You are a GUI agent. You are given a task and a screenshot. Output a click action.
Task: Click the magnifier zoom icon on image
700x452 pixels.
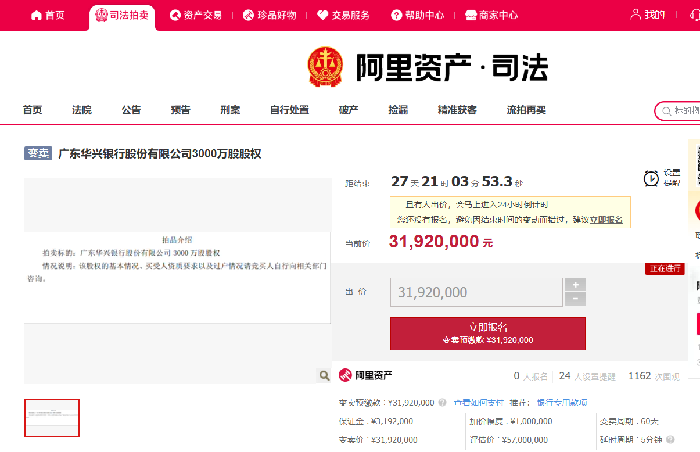coord(324,375)
